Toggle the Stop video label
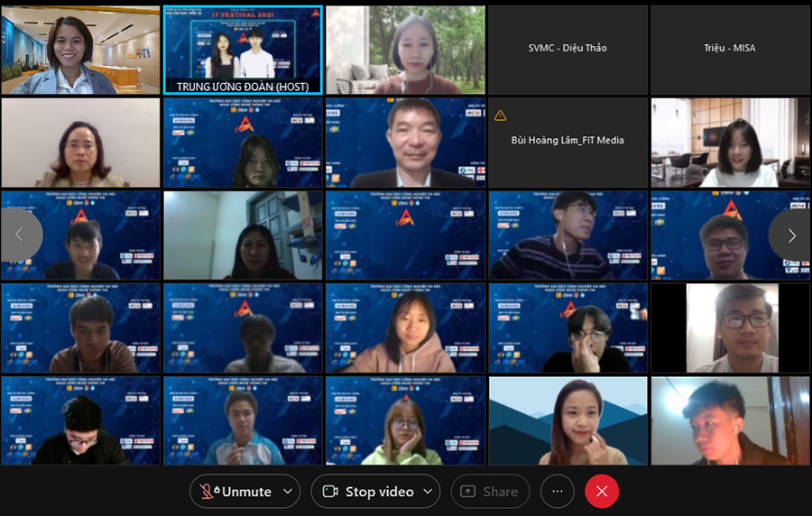 point(379,492)
